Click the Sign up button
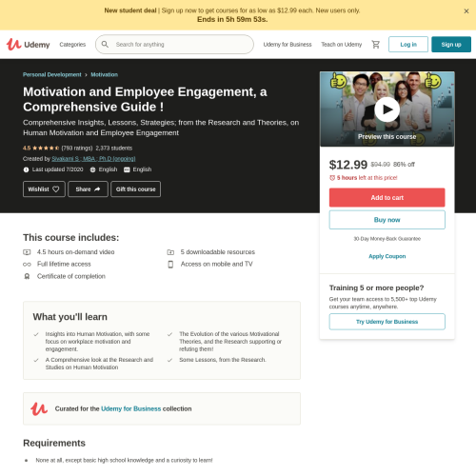Image resolution: width=476 pixels, height=476 pixels. (x=451, y=45)
